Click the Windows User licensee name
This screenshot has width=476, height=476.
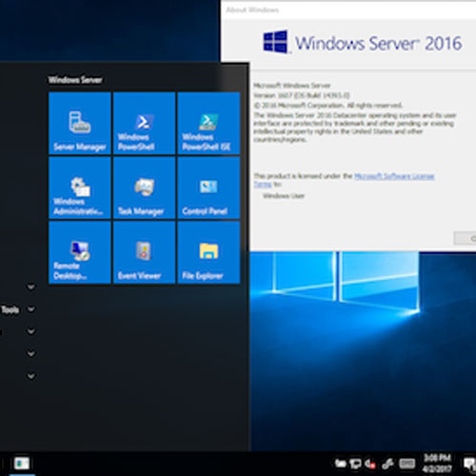(284, 196)
